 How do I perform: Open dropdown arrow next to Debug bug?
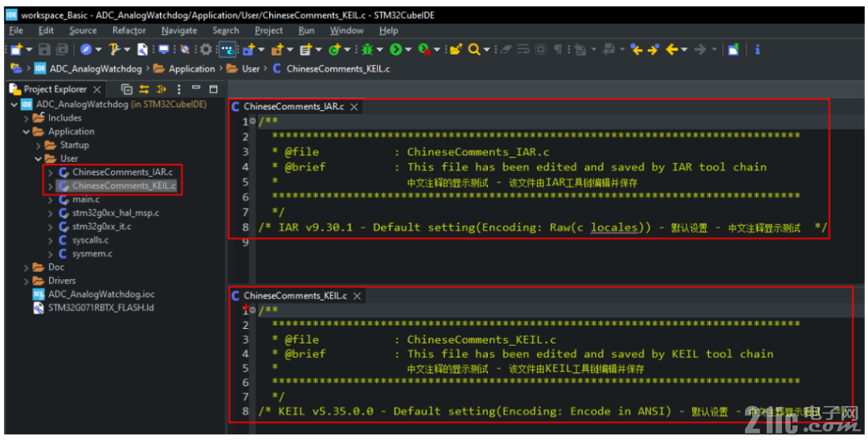click(x=379, y=50)
